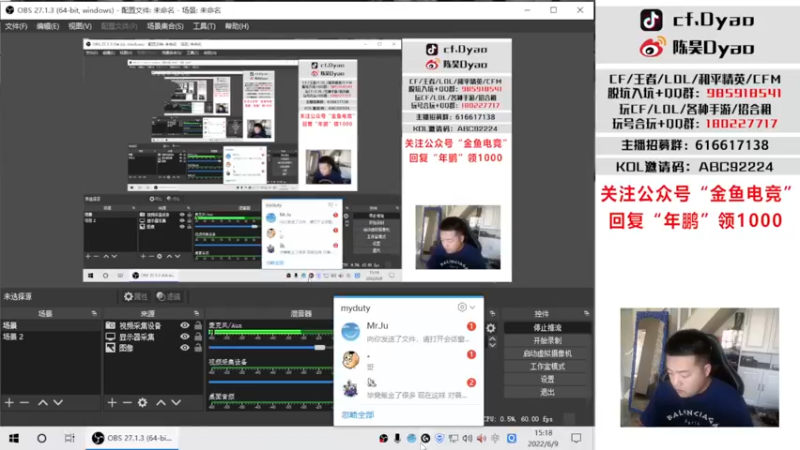Move source up in 来源 list
800x450 pixels.
point(161,403)
